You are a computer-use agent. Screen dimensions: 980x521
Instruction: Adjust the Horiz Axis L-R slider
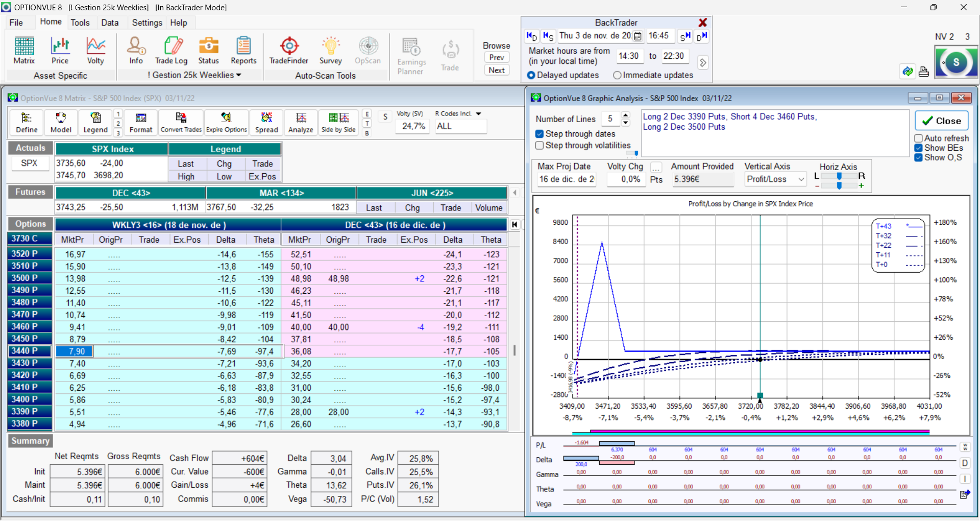click(839, 176)
